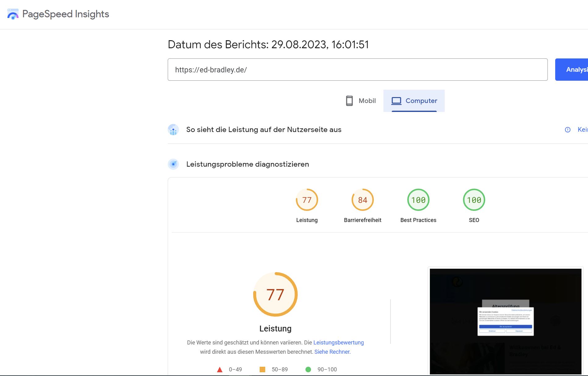Open the Best Practices score gauge 100
588x376 pixels.
pos(418,200)
